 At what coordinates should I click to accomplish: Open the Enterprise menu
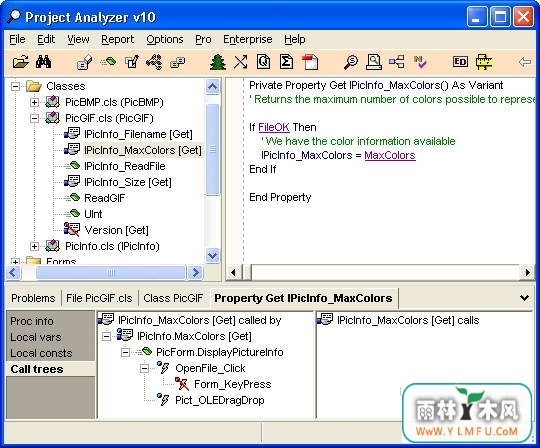click(x=248, y=39)
